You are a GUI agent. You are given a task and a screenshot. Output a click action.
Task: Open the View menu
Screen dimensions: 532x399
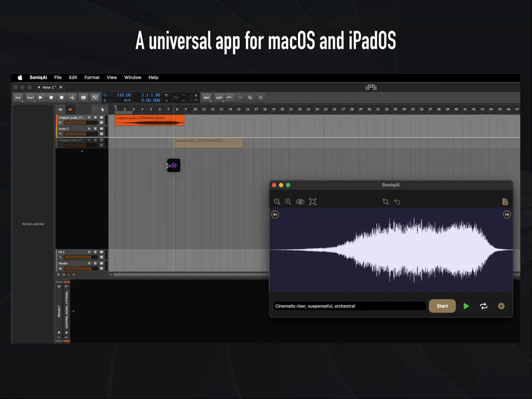[x=112, y=77]
